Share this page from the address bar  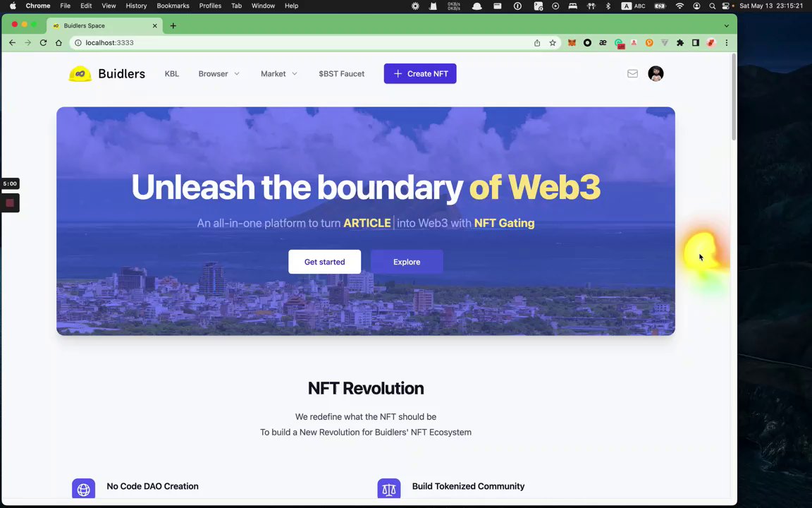(x=537, y=43)
